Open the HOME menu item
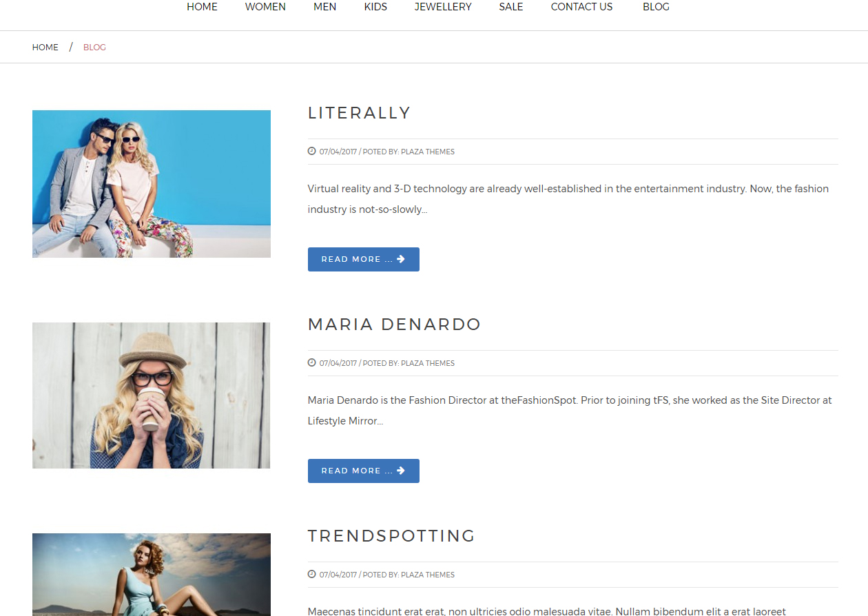This screenshot has width=868, height=616. pyautogui.click(x=202, y=7)
